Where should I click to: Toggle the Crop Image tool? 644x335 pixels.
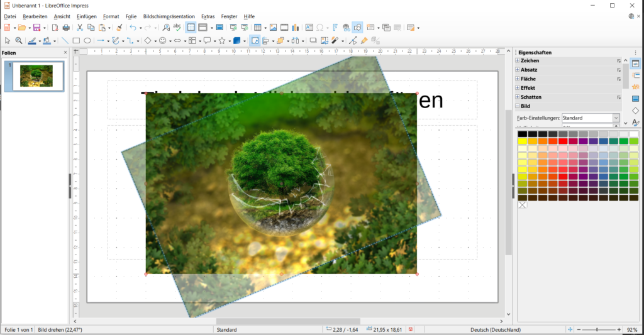325,41
